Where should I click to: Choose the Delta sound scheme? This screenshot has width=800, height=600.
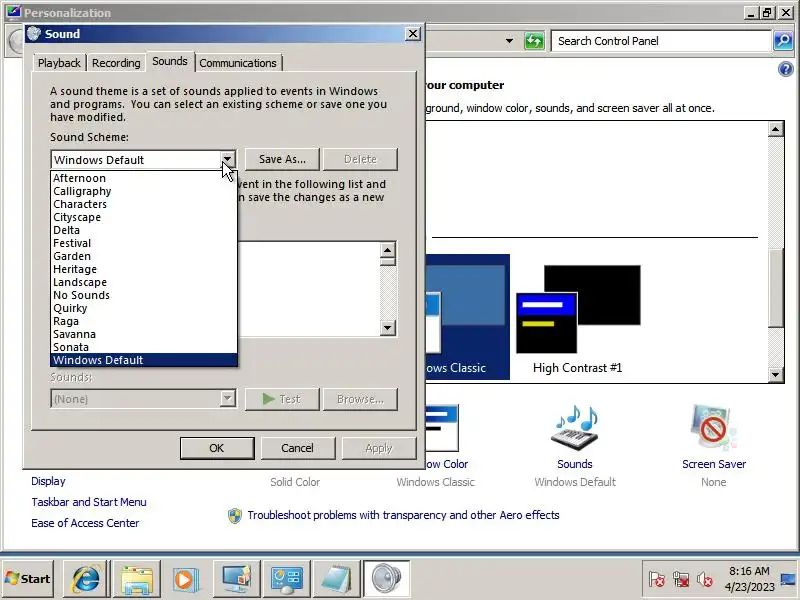pos(144,230)
